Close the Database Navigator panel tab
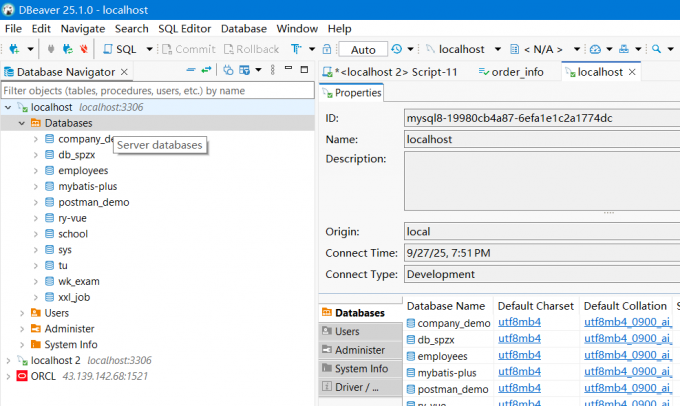 (124, 72)
